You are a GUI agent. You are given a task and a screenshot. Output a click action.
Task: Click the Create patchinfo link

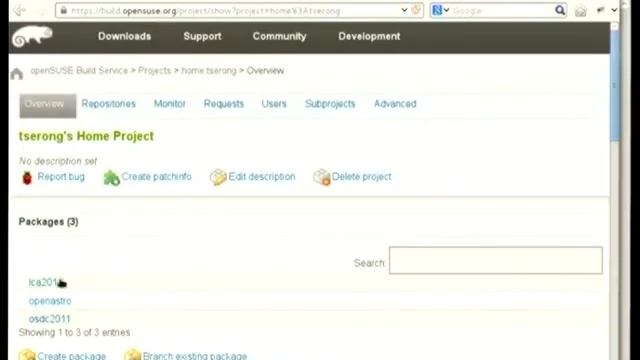point(156,177)
